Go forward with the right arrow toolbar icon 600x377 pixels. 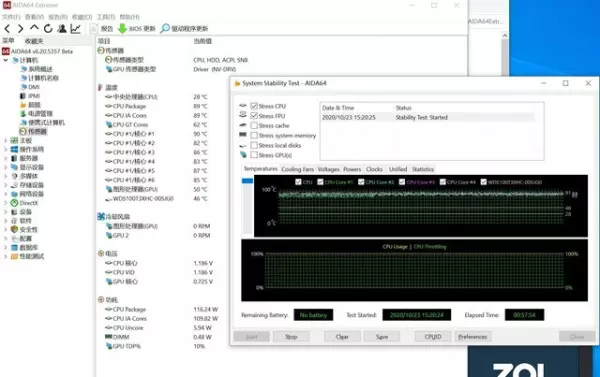[20, 29]
